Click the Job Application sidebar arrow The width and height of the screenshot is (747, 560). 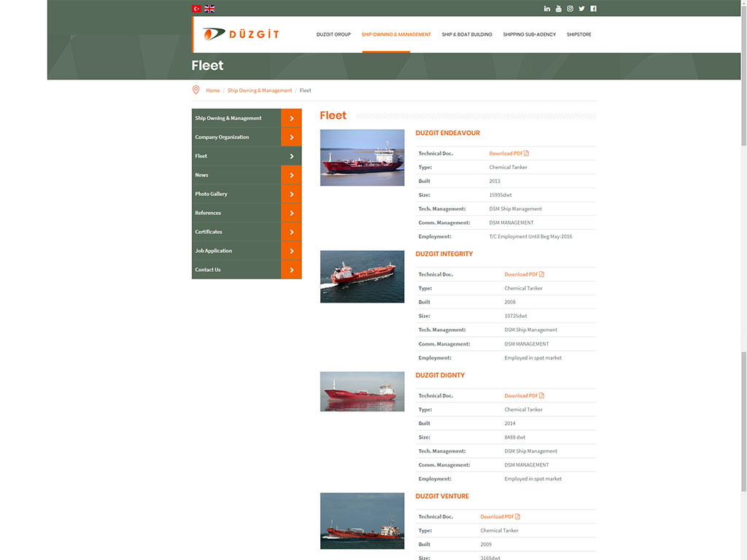[x=292, y=251]
